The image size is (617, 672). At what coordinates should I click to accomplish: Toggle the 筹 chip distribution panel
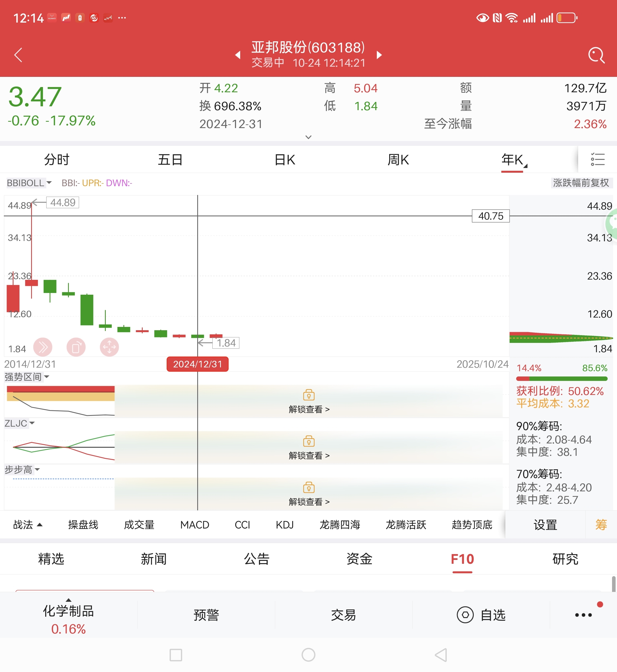tap(601, 525)
